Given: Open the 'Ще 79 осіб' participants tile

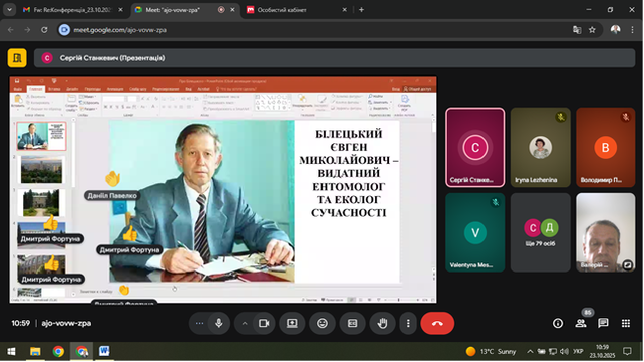Looking at the screenshot, I should [540, 232].
